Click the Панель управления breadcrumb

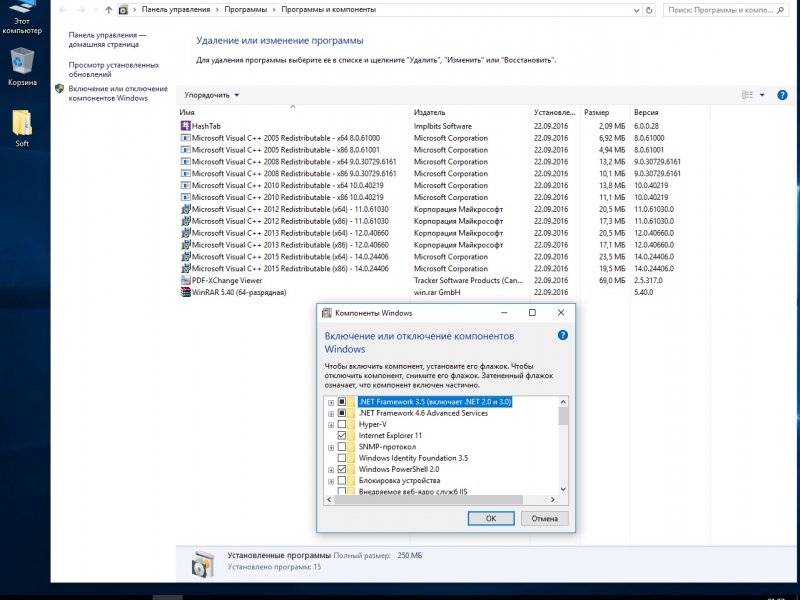pyautogui.click(x=176, y=10)
